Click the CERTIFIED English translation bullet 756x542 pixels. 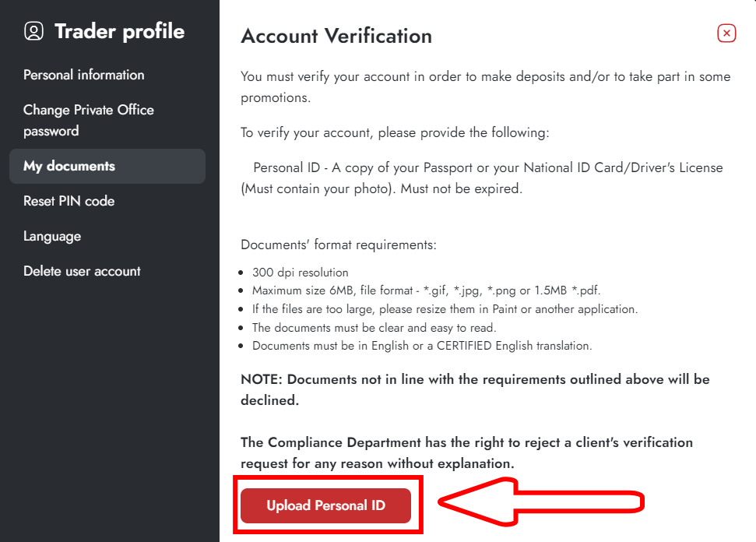coord(422,346)
